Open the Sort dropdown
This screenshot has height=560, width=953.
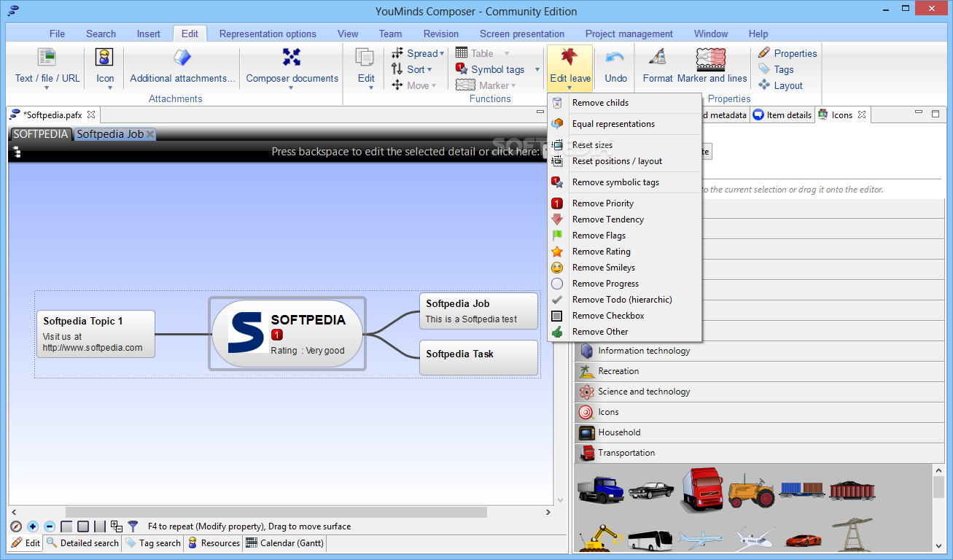tap(412, 69)
